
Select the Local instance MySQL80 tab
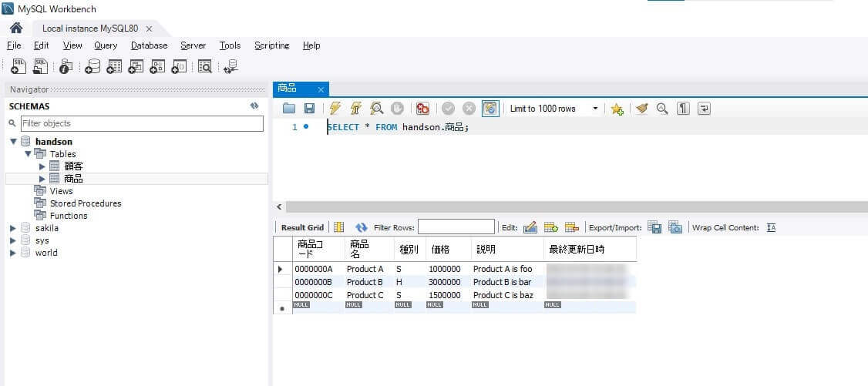click(90, 29)
